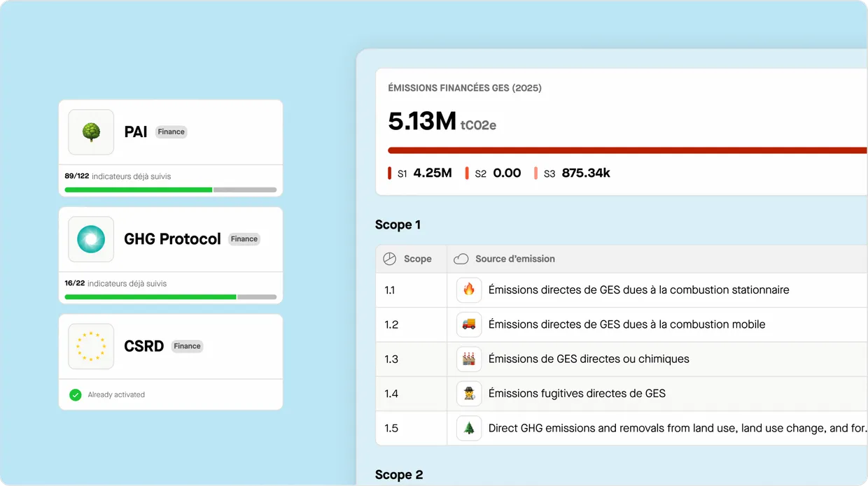Click the Finance tag next to PAI

pyautogui.click(x=171, y=132)
